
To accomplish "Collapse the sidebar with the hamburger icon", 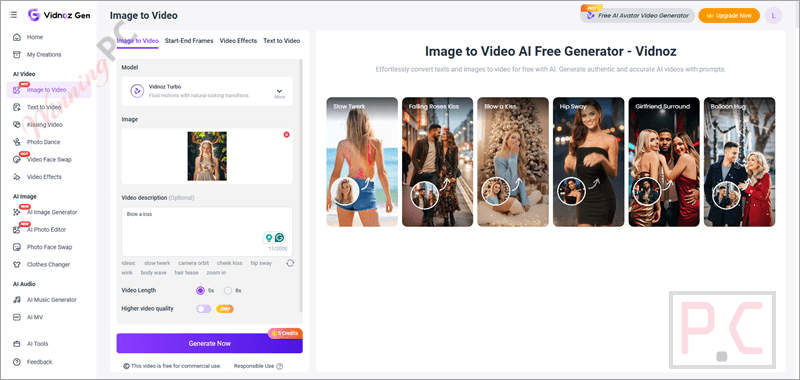I will pos(13,15).
